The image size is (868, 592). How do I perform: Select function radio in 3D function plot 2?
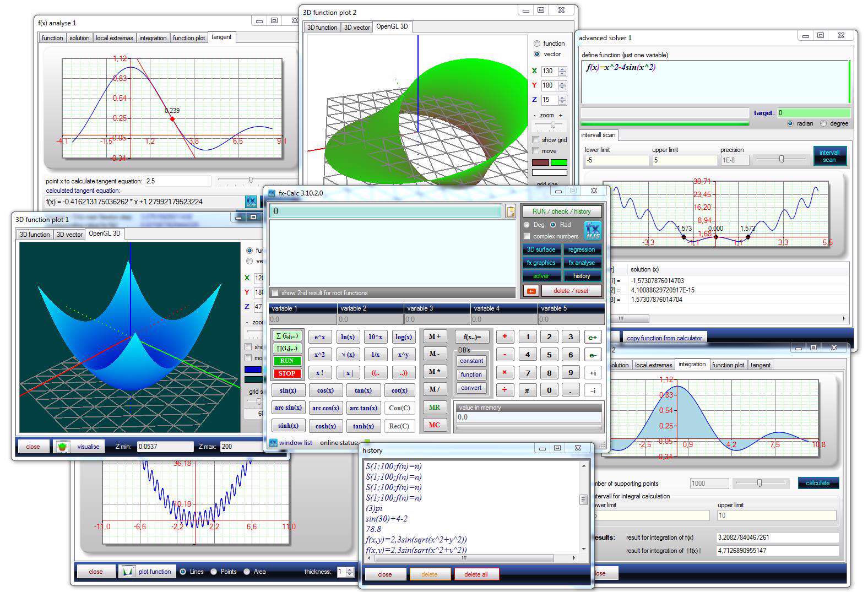pos(537,44)
